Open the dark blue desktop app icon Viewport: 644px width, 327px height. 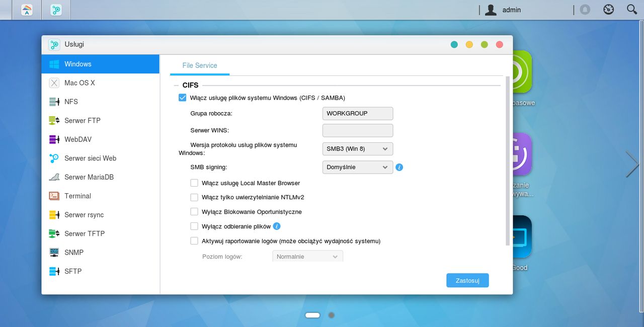[x=522, y=236]
